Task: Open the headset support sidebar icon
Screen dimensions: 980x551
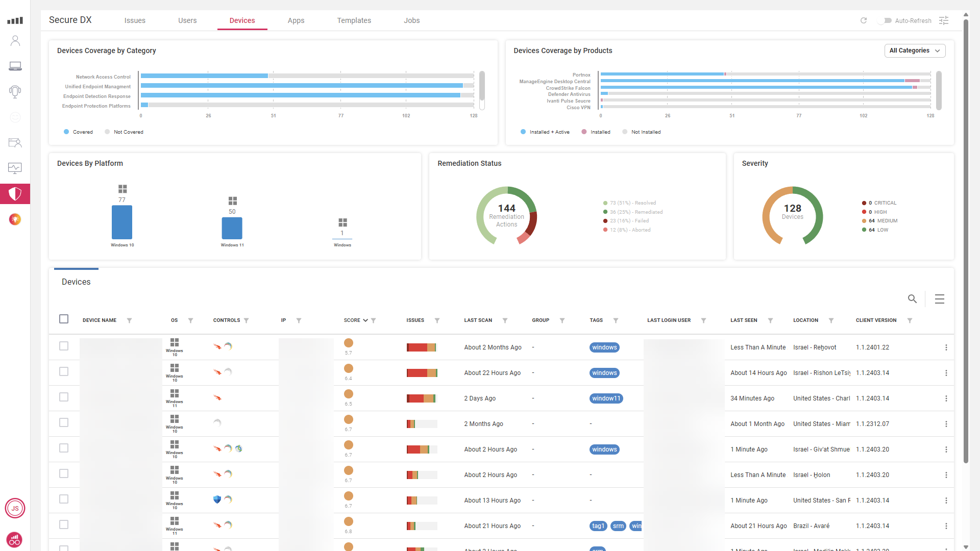Action: pos(15,92)
